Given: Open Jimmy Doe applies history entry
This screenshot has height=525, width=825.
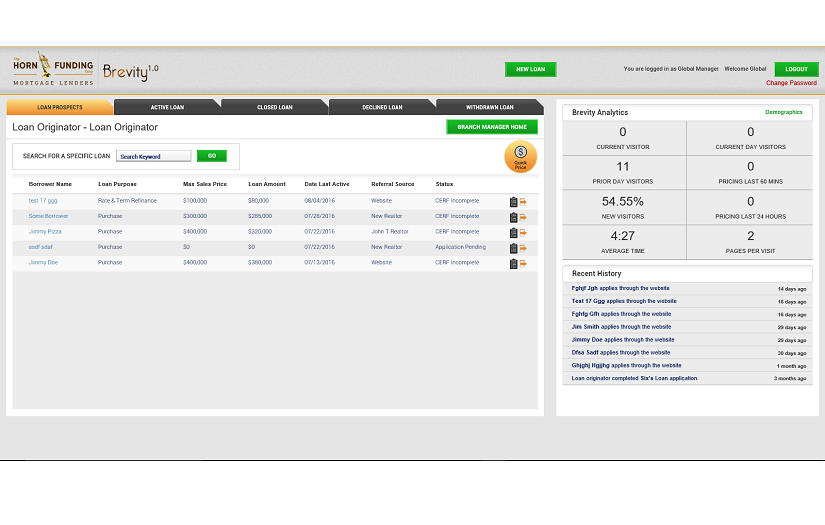Looking at the screenshot, I should pos(623,340).
